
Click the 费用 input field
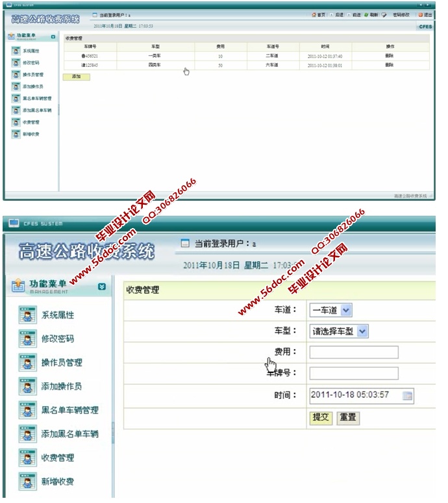[x=354, y=352]
